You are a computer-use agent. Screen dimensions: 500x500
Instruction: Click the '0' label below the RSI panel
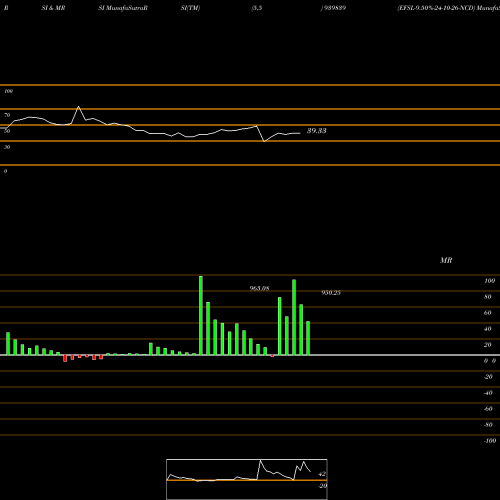click(x=5, y=171)
